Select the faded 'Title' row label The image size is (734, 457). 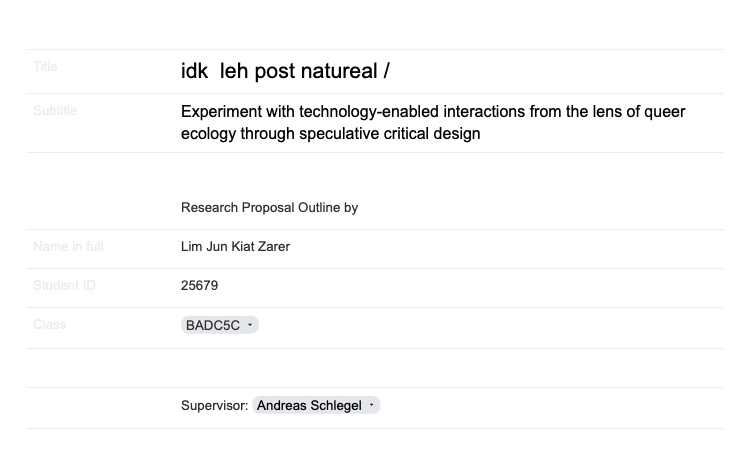(x=45, y=66)
